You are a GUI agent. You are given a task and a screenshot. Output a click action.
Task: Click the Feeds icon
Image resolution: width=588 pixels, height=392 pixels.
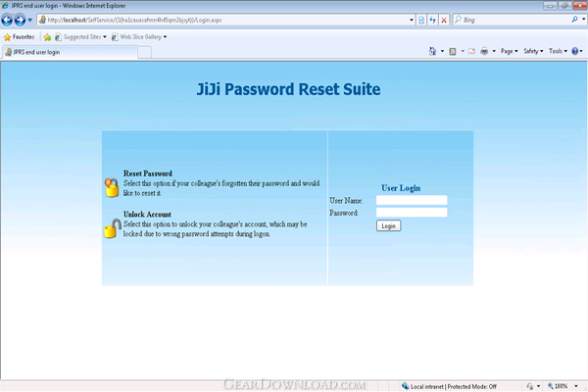click(453, 51)
